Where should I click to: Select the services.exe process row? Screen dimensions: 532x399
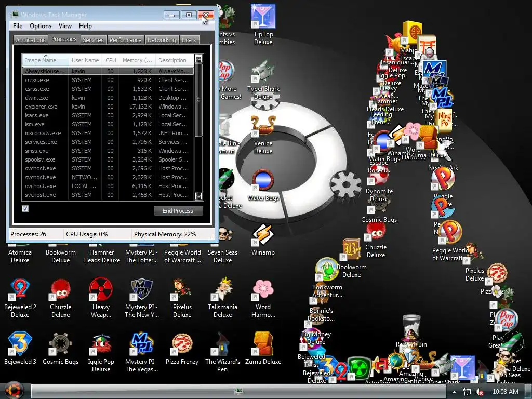pyautogui.click(x=108, y=142)
